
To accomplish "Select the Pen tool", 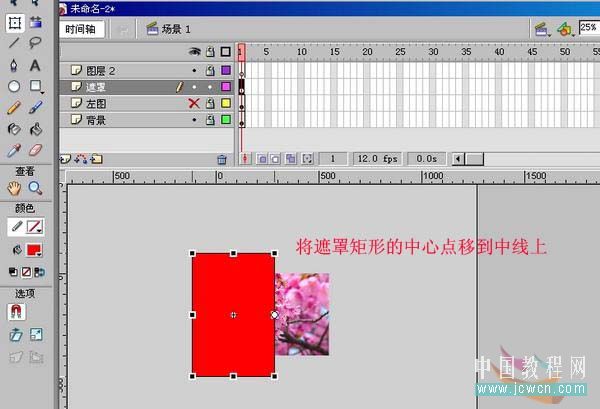I will (14, 65).
